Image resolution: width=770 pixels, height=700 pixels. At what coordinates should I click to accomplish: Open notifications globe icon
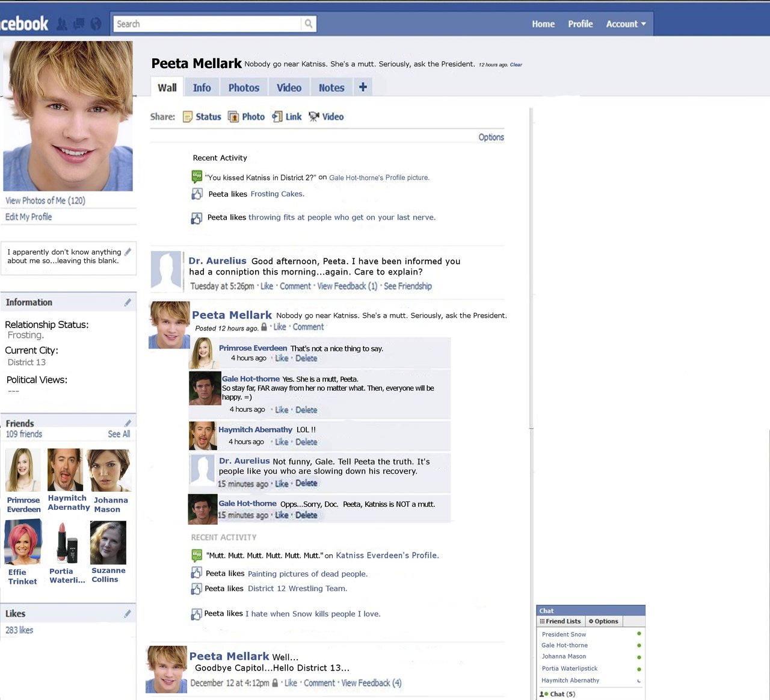(96, 24)
